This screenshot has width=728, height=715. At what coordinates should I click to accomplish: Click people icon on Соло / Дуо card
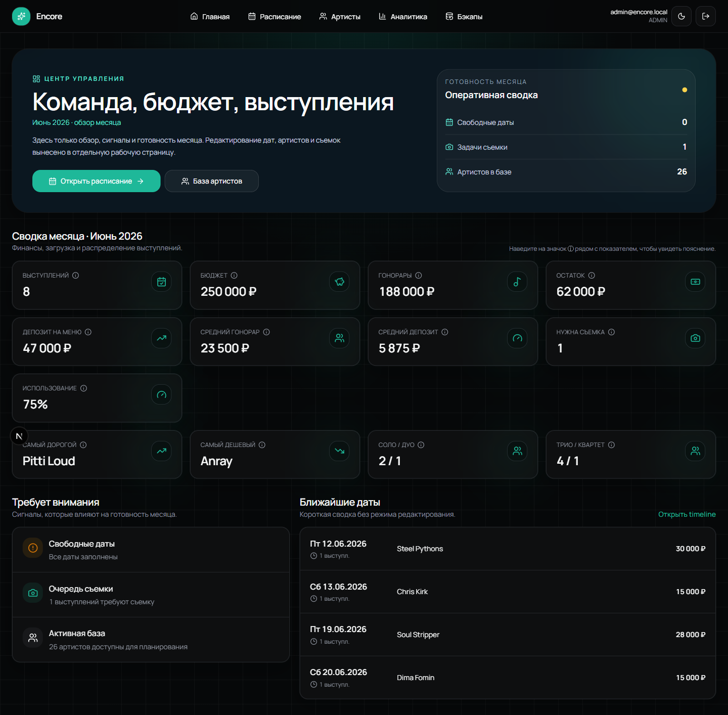coord(517,451)
